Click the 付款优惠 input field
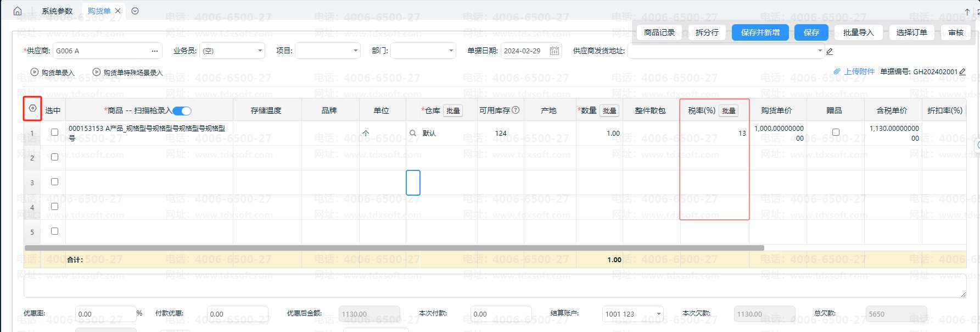Screen dimensions: 980x332 238,314
